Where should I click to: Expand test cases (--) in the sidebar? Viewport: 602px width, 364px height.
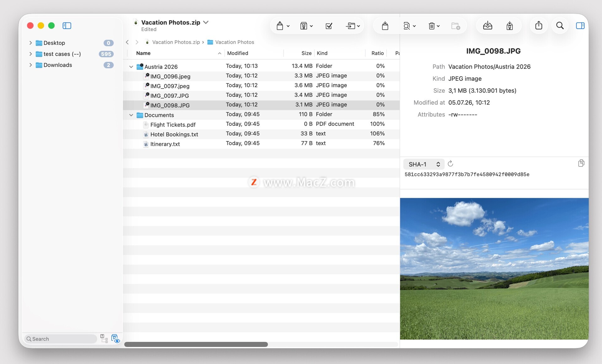(x=30, y=54)
